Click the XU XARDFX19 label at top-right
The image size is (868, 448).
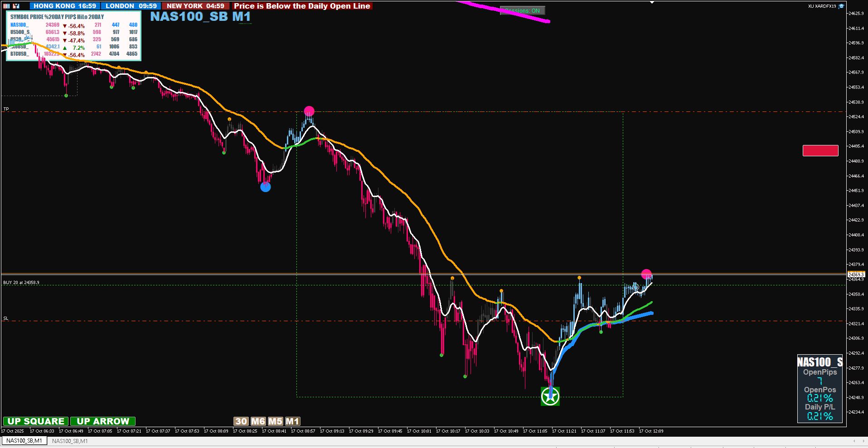click(x=822, y=6)
